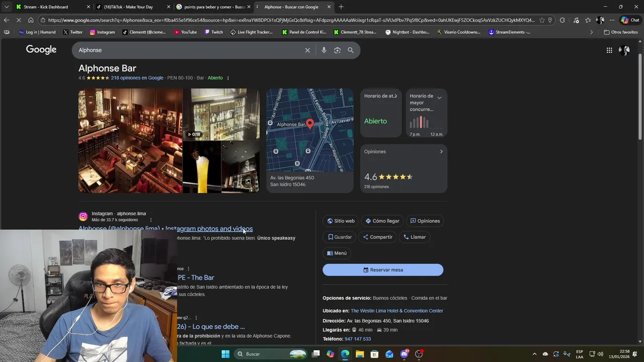
Task: Open the Alphonse Bar map preview
Action: tap(310, 130)
